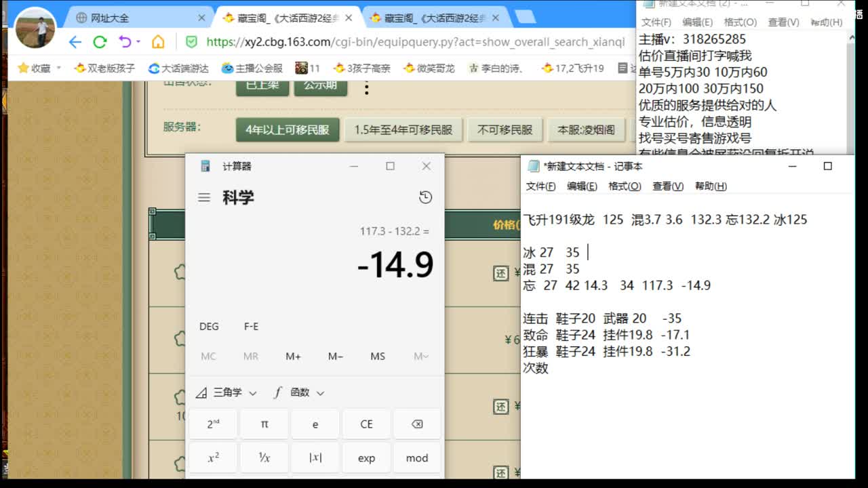Image resolution: width=868 pixels, height=488 pixels.
Task: Select the 已上架 sale status filter
Action: 262,86
